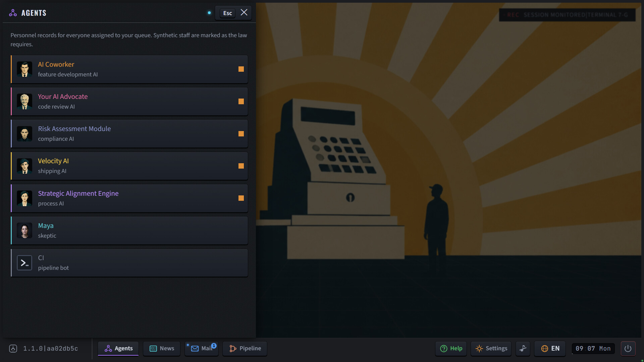Open the News tab
Screen dimensions: 644x362
pyautogui.click(x=162, y=349)
